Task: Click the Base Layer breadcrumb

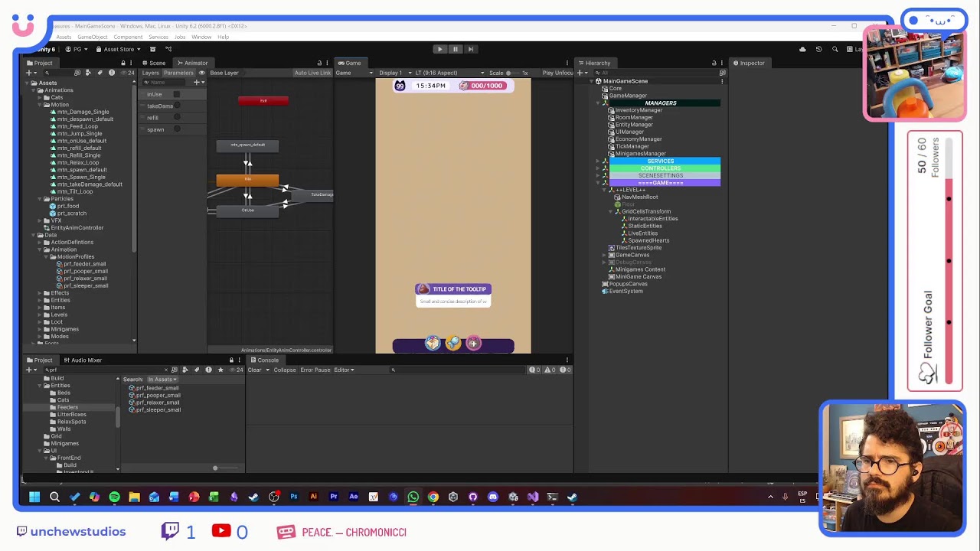Action: click(224, 73)
